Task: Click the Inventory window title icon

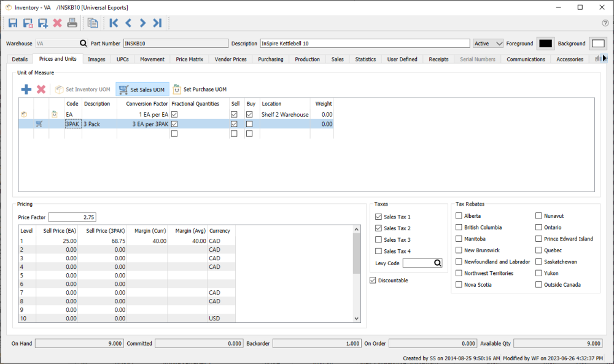Action: coord(8,7)
